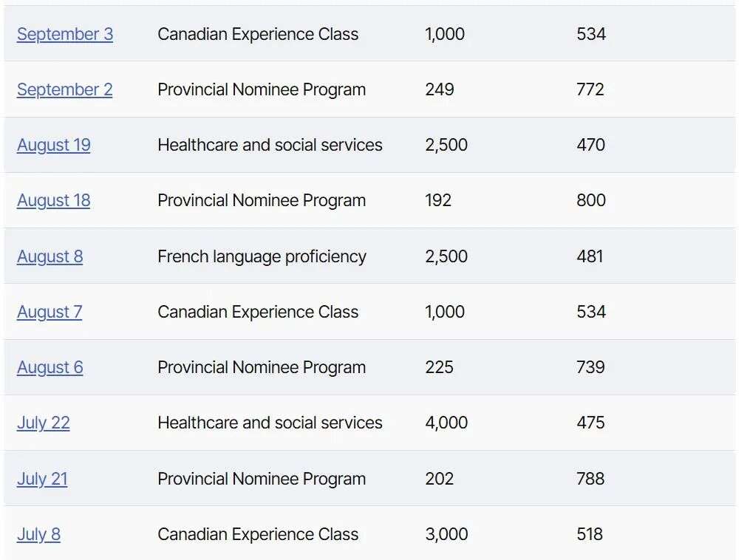Image resolution: width=747 pixels, height=560 pixels.
Task: Go to the August 6 link
Action: [50, 367]
